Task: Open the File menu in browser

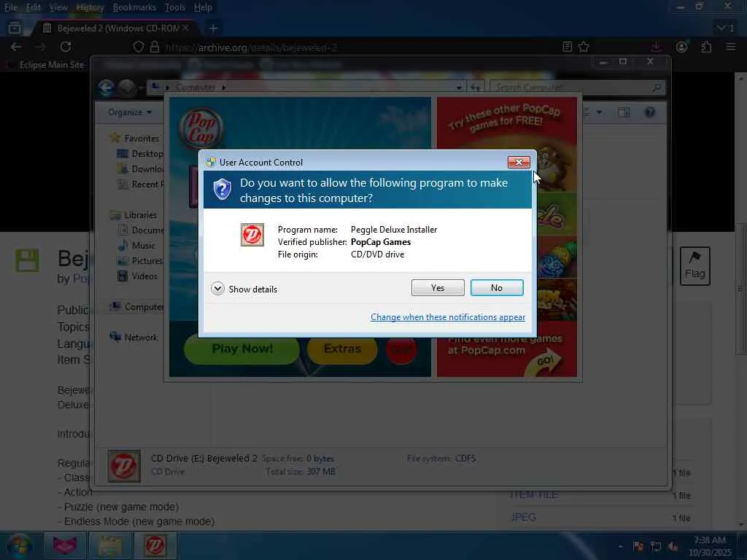Action: (10, 7)
